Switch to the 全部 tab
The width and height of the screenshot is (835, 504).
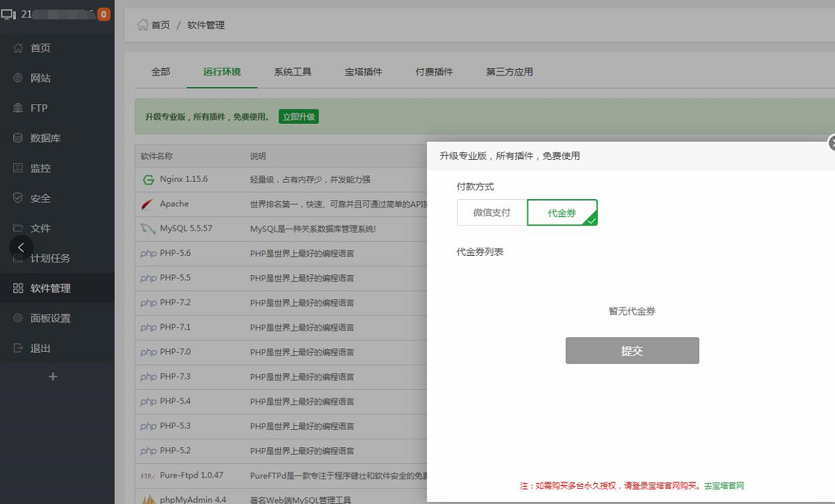[161, 72]
